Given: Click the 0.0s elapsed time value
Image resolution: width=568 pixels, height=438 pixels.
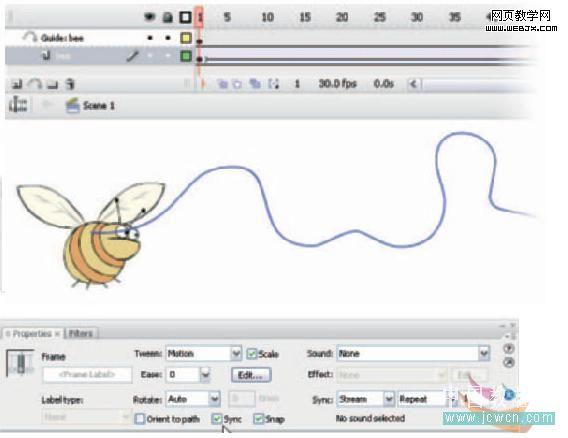Looking at the screenshot, I should (x=384, y=84).
